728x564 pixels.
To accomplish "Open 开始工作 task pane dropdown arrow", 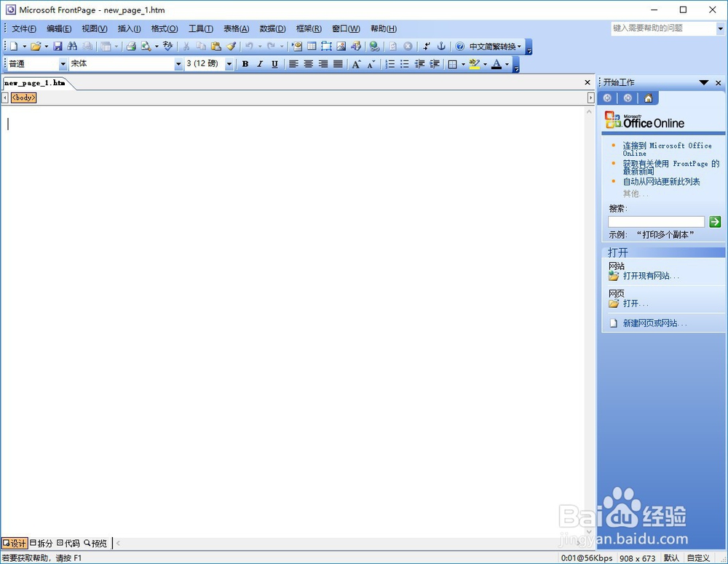I will 704,83.
